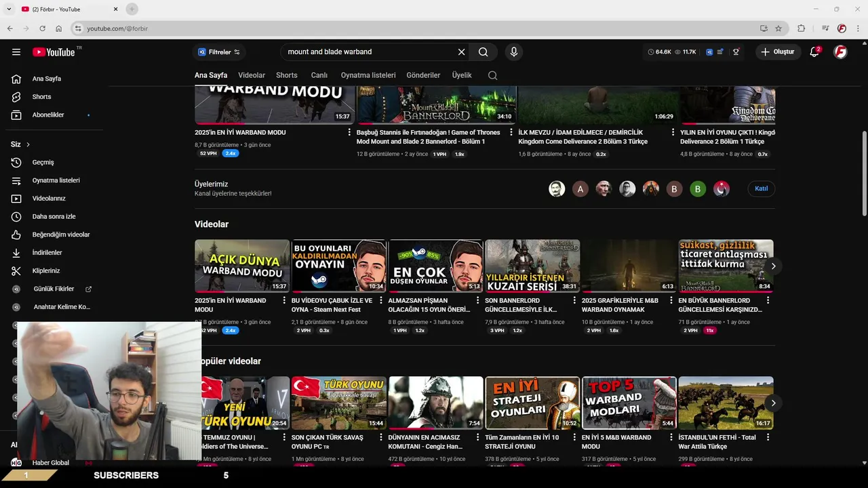
Task: Open EN İYİ STRATEJİ OYUNLARI thumbnail
Action: (532, 403)
